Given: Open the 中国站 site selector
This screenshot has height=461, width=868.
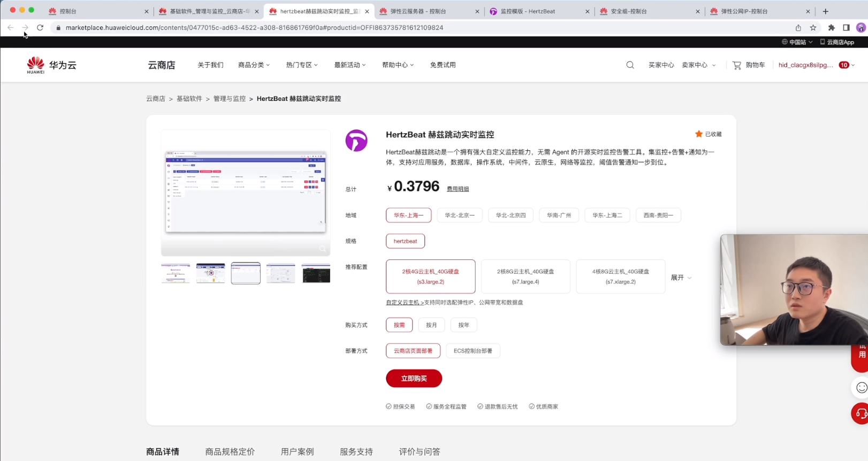Looking at the screenshot, I should 797,42.
